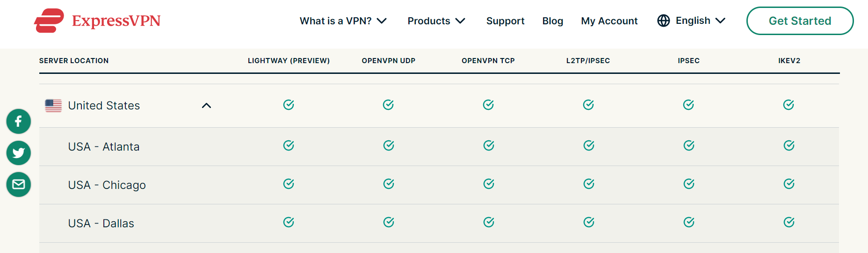Click Lightway checkmark for USA - Atlanta
868x253 pixels.
pyautogui.click(x=289, y=145)
